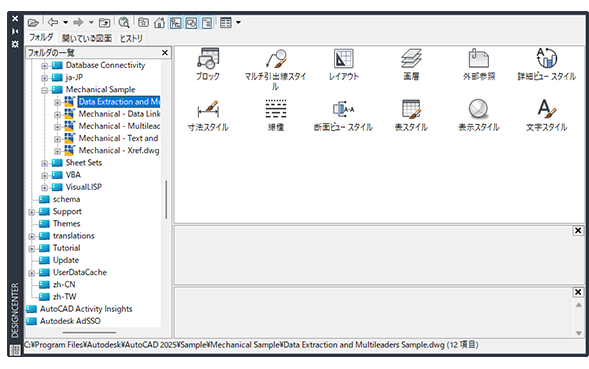Toggle the Preview pane toolbar button
This screenshot has height=369, width=589.
click(x=191, y=23)
